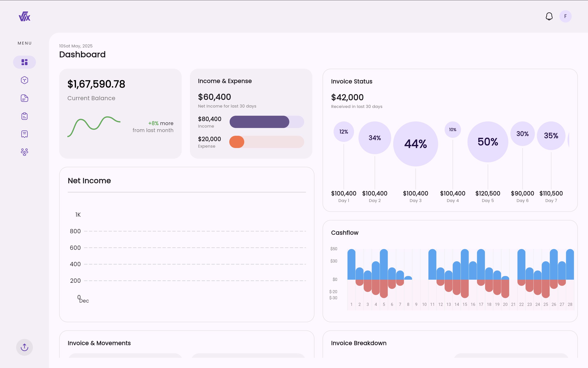Click the 34% bubble for Day 2
The height and width of the screenshot is (368, 588).
point(375,138)
